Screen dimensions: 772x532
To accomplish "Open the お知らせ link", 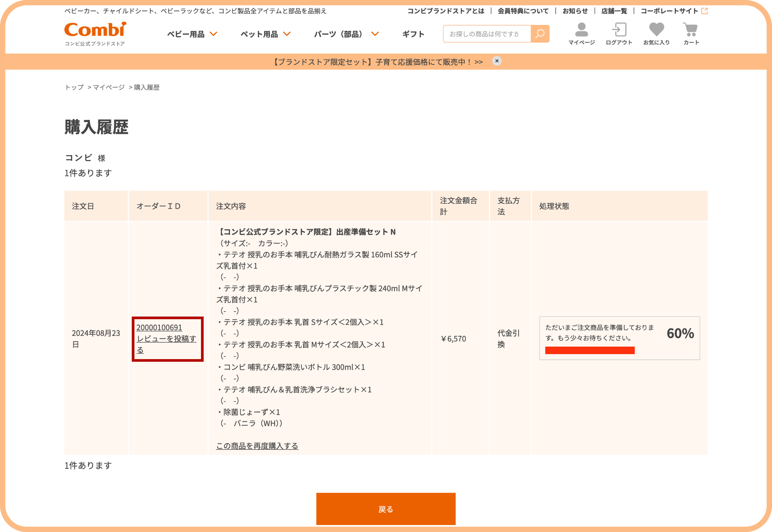I will 575,11.
